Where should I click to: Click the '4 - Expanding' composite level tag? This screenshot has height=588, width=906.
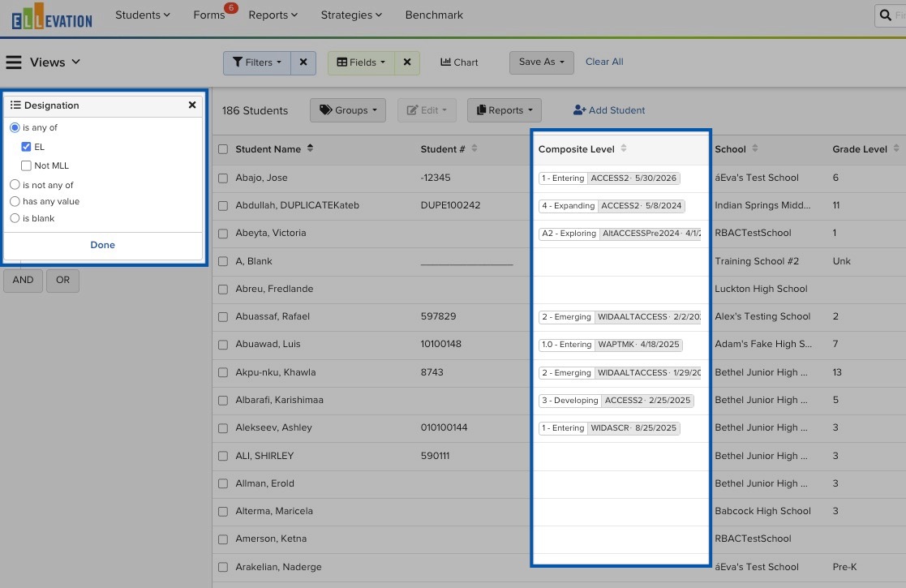569,206
